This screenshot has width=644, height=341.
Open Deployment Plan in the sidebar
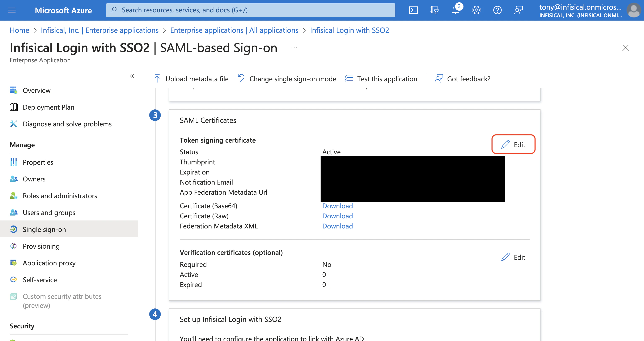[48, 107]
